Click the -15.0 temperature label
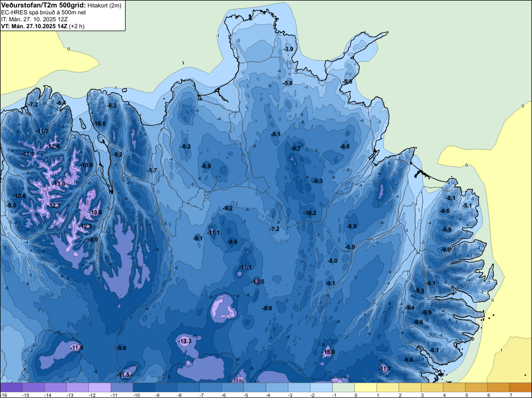Image resolution: width=532 pixels, height=398 pixels. point(328,352)
